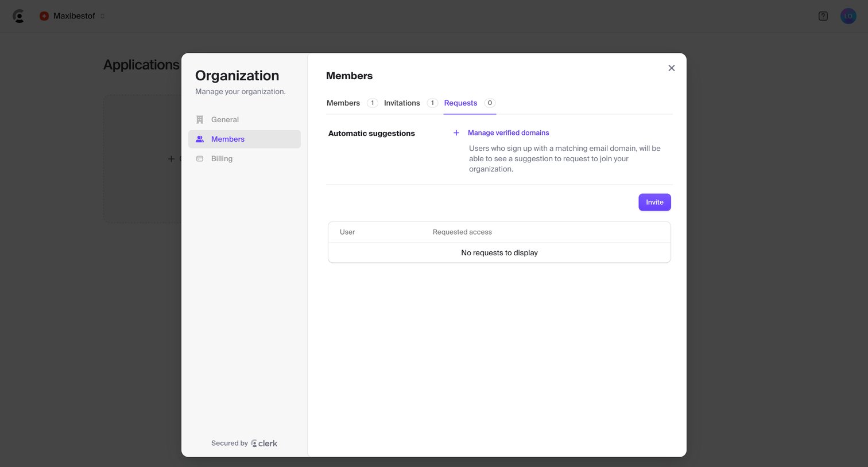Click the Billing card icon
This screenshot has height=467, width=868.
(200, 159)
